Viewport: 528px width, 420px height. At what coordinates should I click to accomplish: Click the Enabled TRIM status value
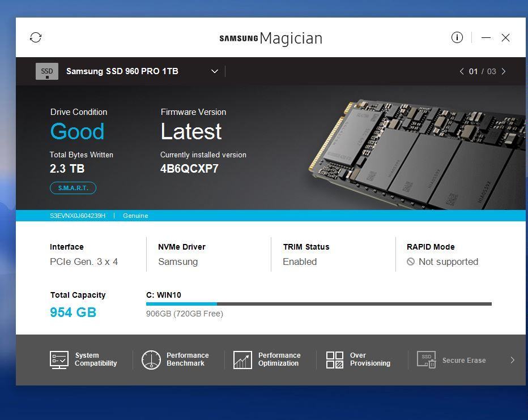point(300,262)
